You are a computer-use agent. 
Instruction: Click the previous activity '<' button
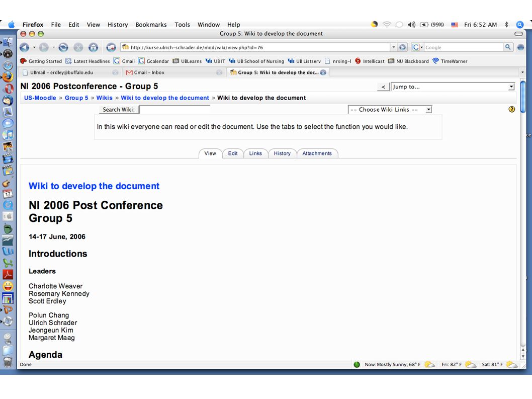point(383,87)
